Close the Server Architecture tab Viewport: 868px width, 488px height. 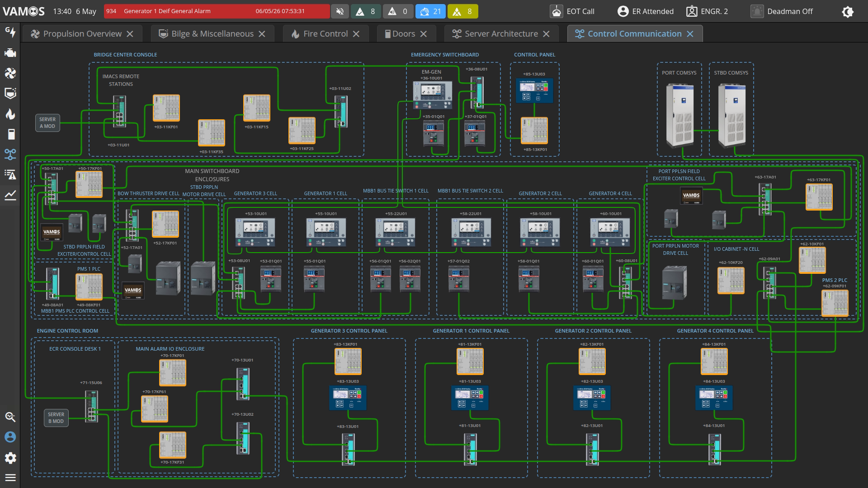[546, 34]
